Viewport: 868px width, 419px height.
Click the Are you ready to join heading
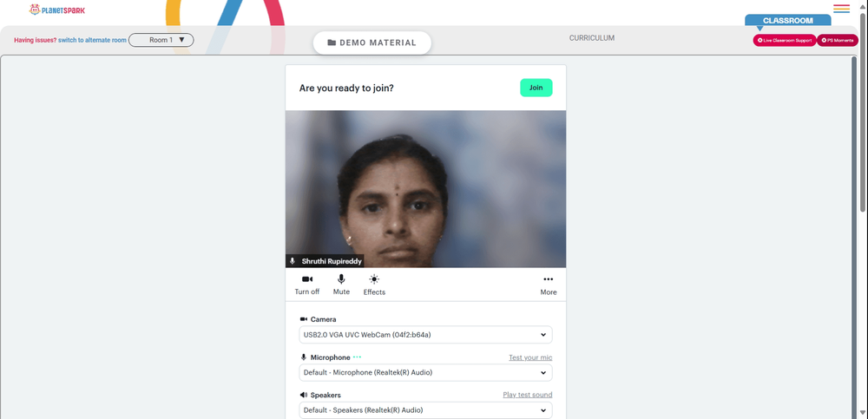(x=346, y=88)
